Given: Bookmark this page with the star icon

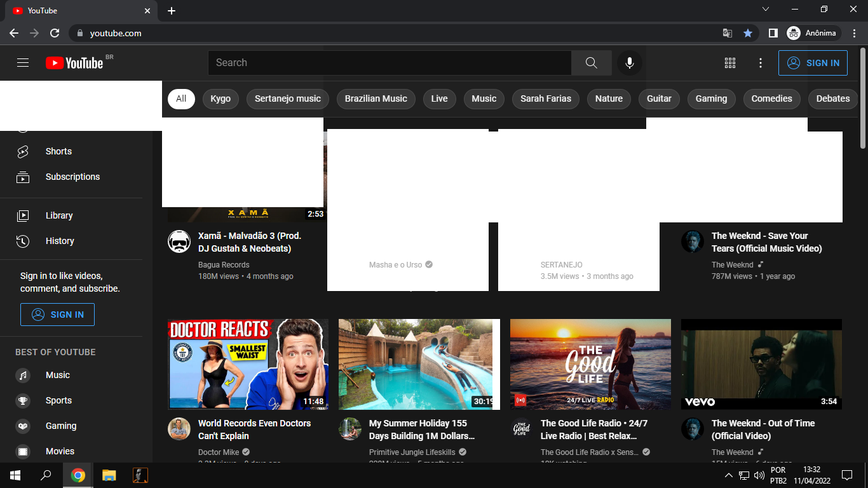Looking at the screenshot, I should pos(748,33).
